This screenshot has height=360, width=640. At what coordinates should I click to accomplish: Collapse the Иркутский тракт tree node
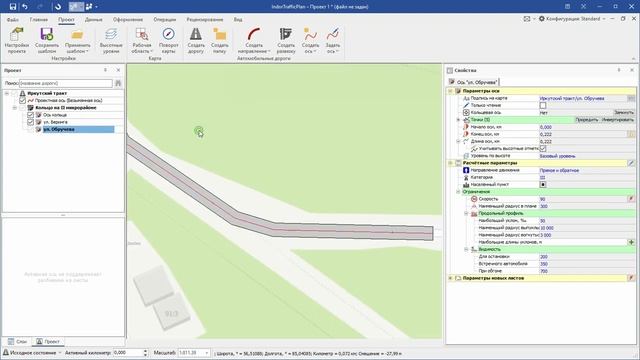pyautogui.click(x=7, y=93)
